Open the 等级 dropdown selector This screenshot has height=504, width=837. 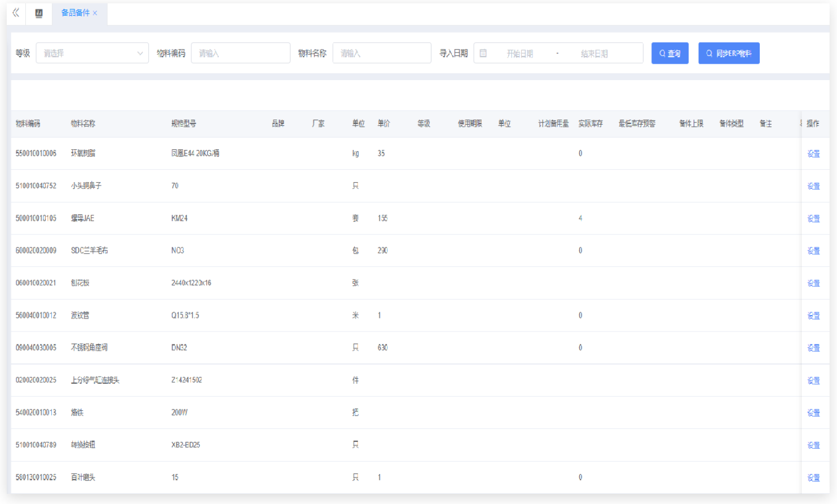pyautogui.click(x=92, y=53)
